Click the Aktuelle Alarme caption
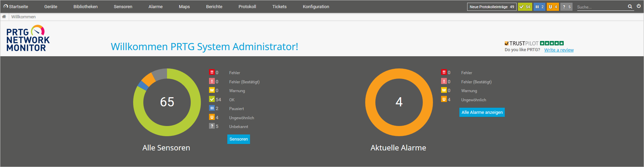This screenshot has height=167, width=644. (398, 148)
